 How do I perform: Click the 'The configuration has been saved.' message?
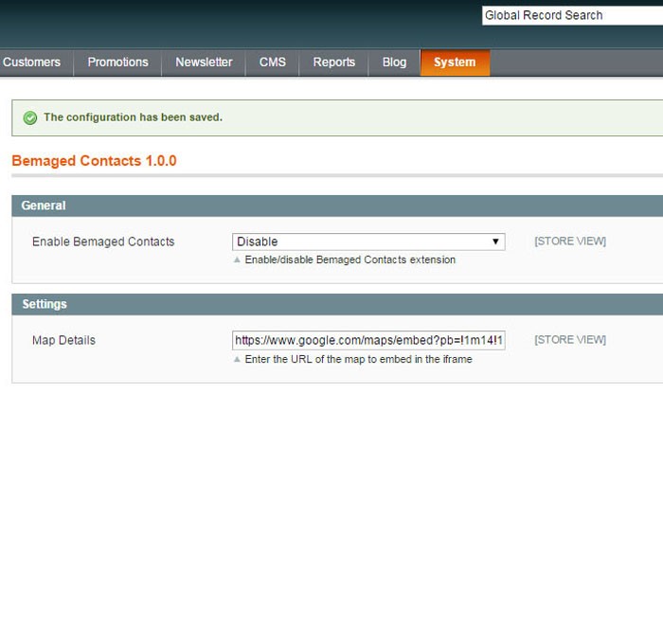134,117
